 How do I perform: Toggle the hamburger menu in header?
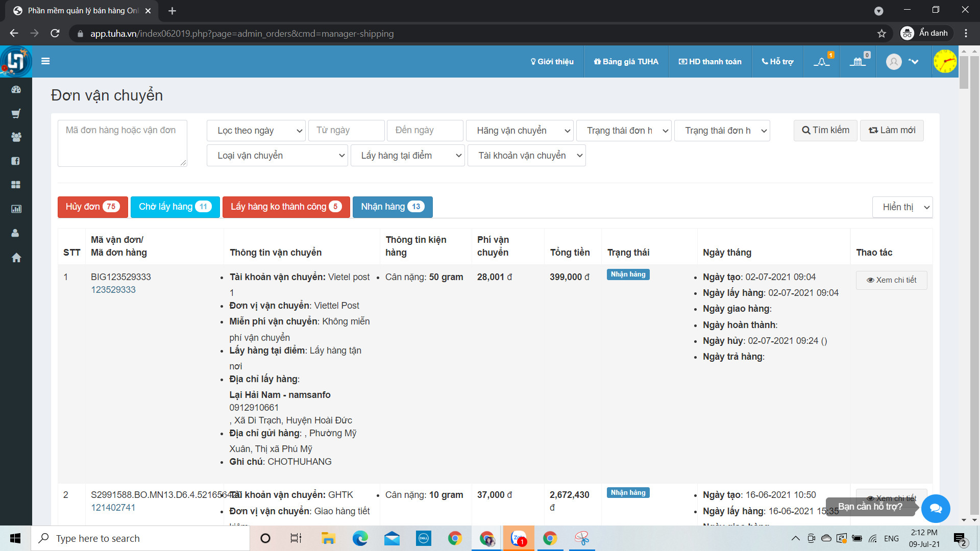coord(45,61)
